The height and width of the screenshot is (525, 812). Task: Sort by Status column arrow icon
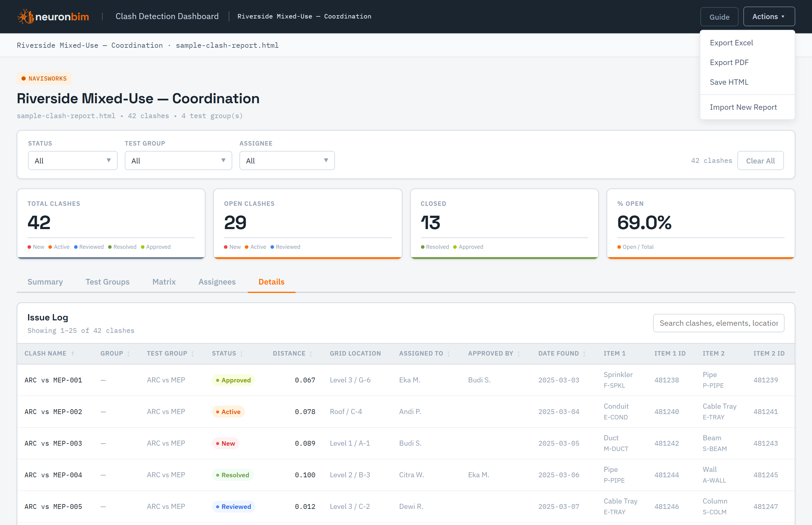(x=242, y=353)
